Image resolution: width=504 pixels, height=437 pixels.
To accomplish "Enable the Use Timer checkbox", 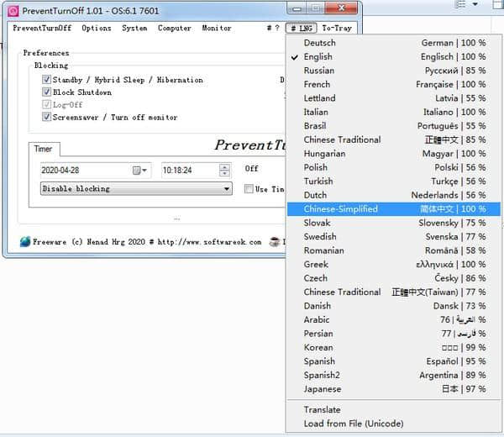I will click(249, 189).
